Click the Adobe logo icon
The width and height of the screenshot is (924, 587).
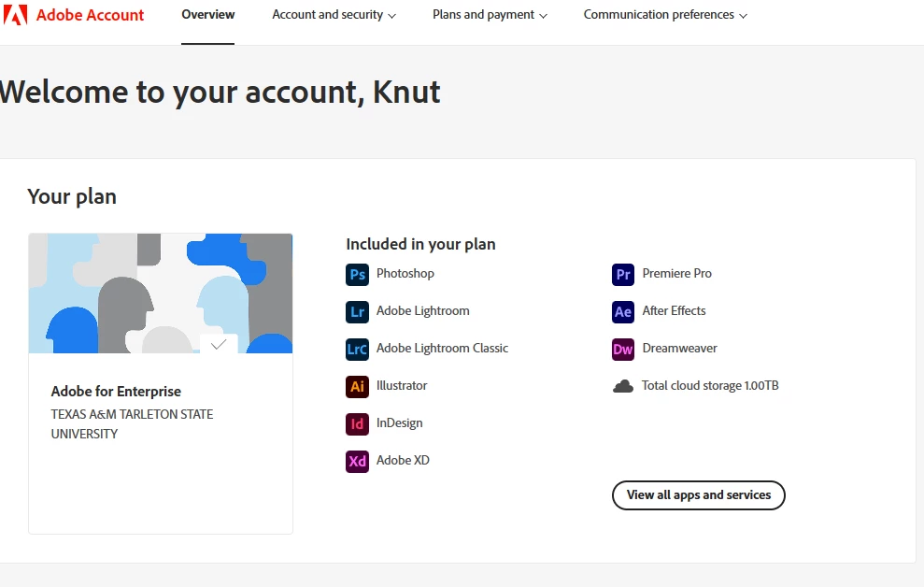point(15,15)
